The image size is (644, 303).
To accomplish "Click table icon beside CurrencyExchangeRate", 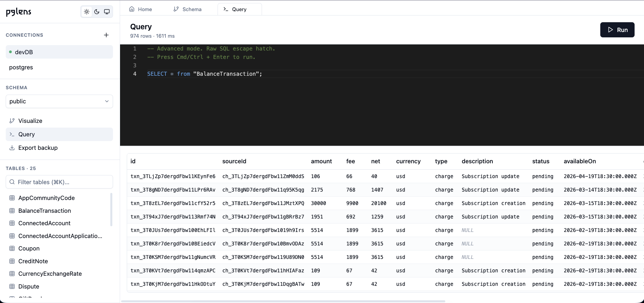I will tap(12, 274).
